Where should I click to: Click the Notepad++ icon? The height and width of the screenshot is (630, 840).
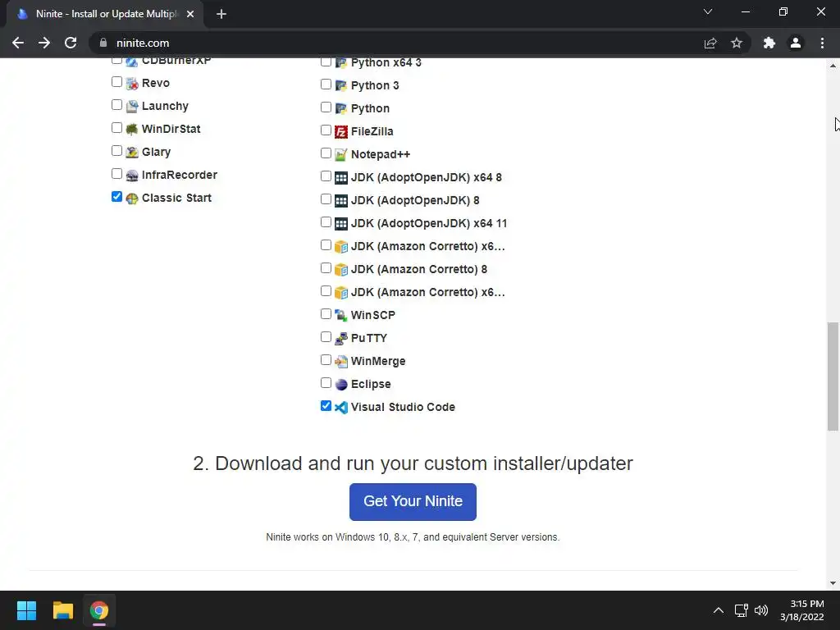(340, 155)
